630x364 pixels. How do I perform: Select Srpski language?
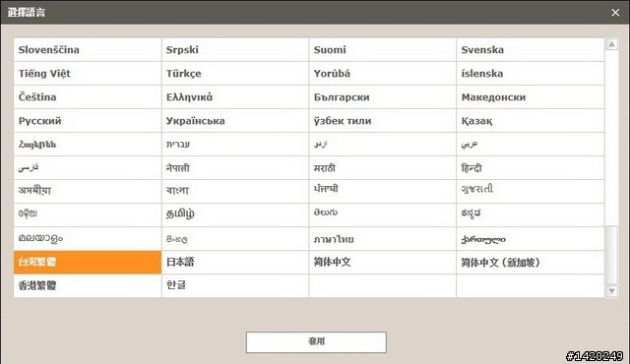point(235,50)
